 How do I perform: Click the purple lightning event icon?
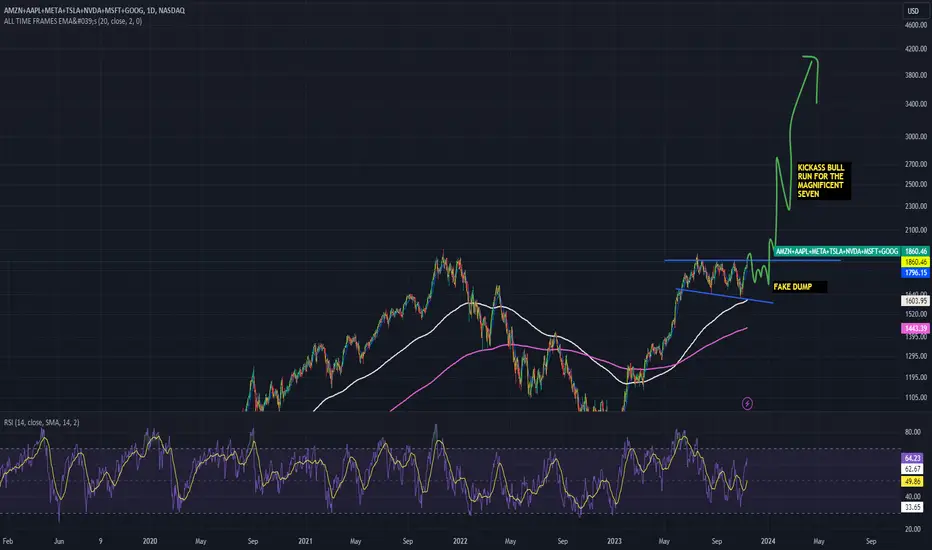pyautogui.click(x=747, y=404)
